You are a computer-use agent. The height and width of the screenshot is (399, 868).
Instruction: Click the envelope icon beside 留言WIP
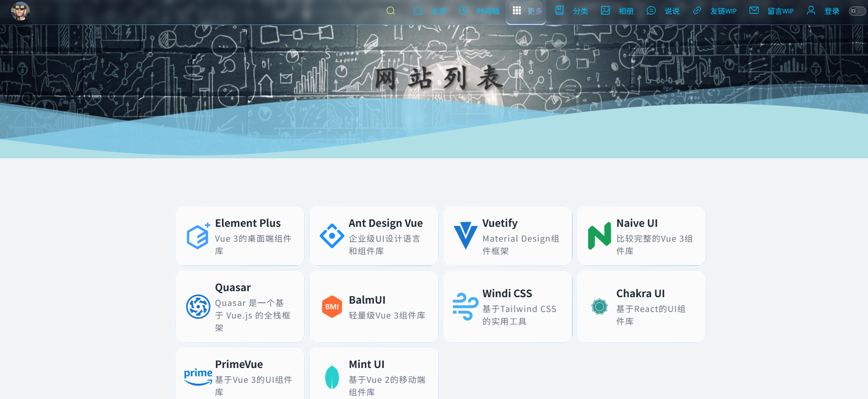754,10
